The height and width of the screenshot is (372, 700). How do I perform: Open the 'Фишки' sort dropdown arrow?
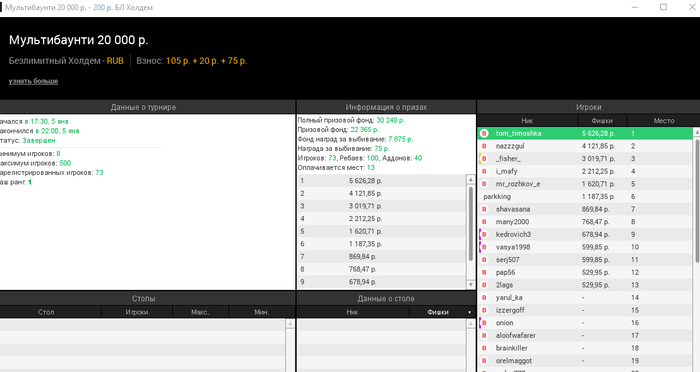coord(470,313)
